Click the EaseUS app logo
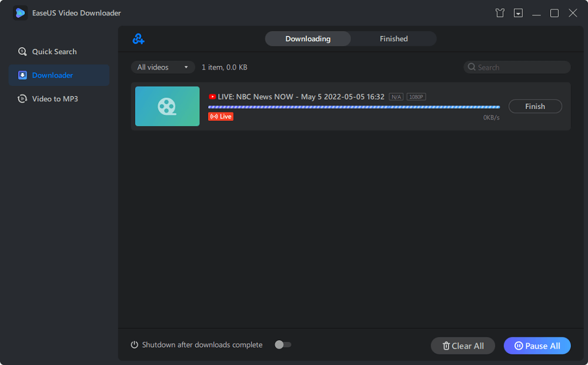The height and width of the screenshot is (365, 588). tap(21, 13)
